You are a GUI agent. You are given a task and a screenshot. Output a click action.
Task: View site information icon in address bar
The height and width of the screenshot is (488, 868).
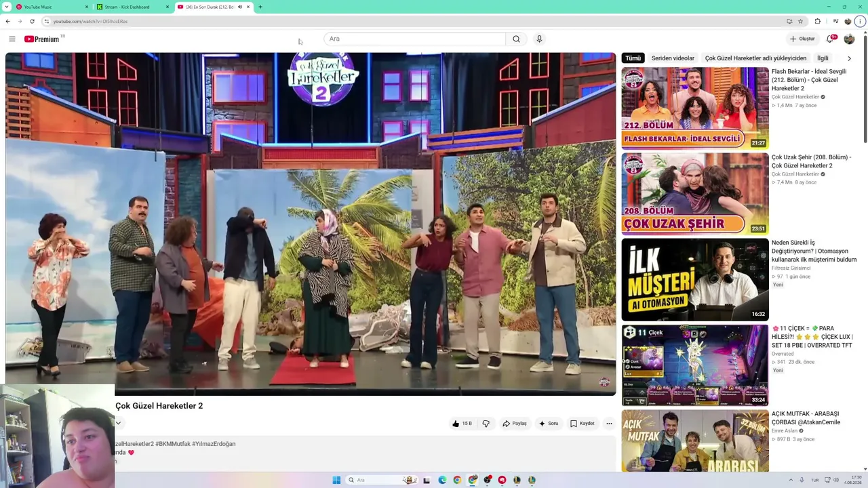(x=47, y=21)
